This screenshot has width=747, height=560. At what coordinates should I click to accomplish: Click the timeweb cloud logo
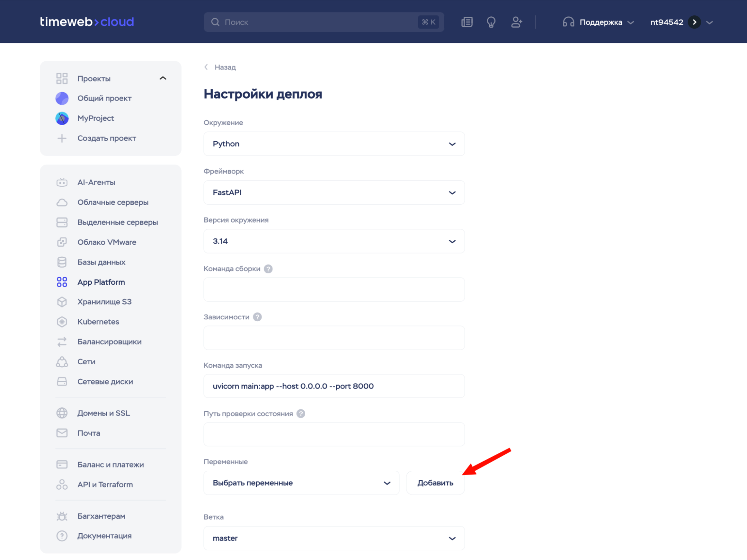click(87, 22)
